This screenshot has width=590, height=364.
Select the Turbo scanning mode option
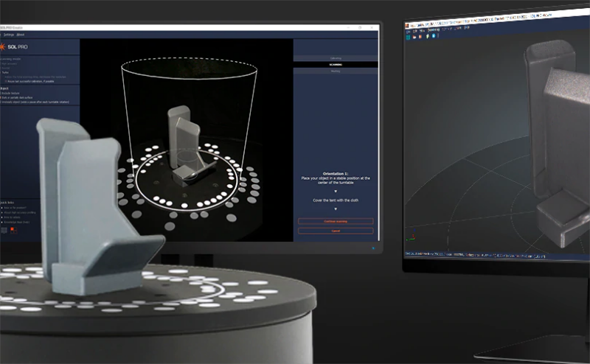coord(5,72)
